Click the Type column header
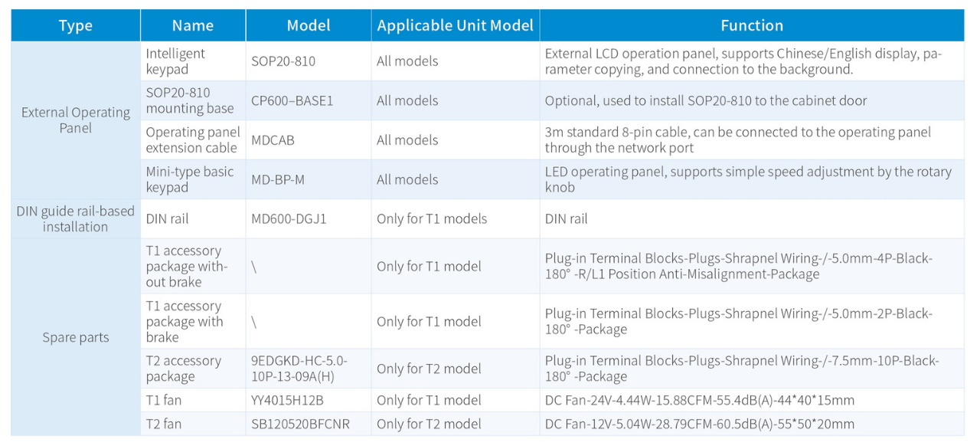The width and height of the screenshot is (980, 446). [x=75, y=25]
